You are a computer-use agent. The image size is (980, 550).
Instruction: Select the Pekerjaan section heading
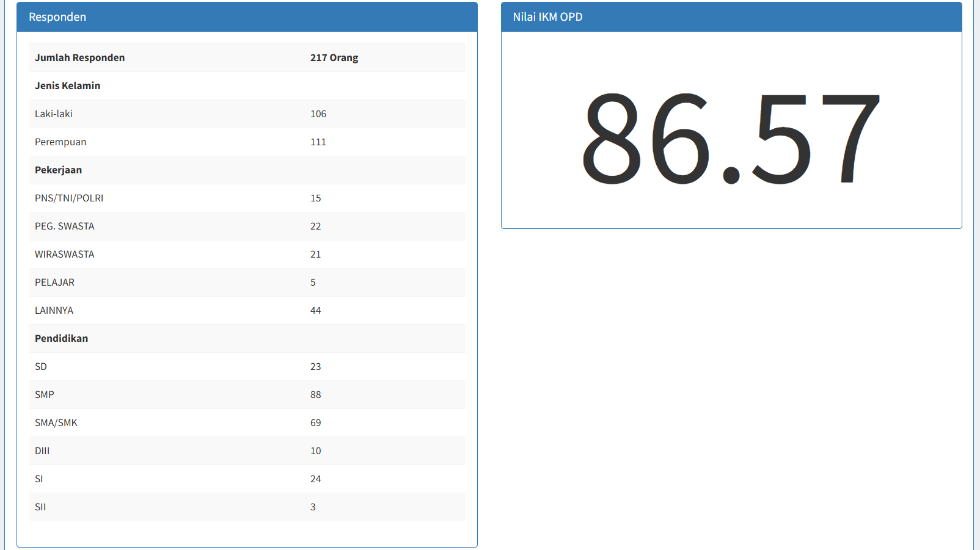[x=58, y=170]
